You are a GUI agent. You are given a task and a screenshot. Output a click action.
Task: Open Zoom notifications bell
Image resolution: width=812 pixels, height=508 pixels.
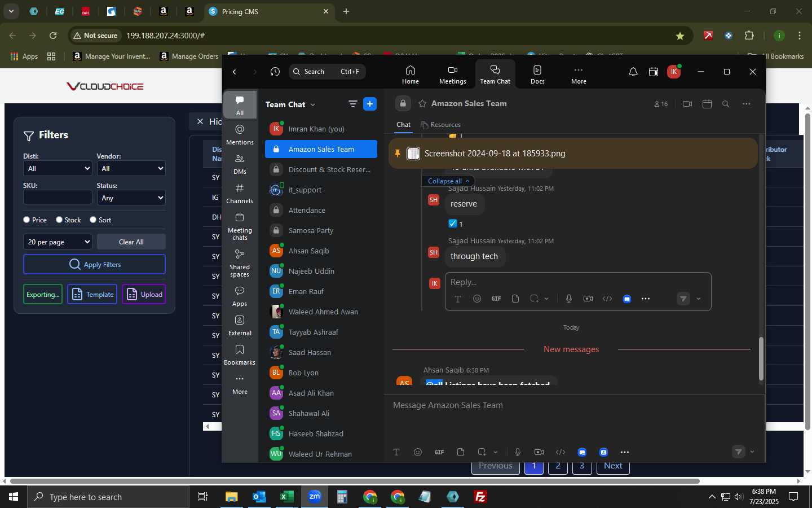coord(633,72)
